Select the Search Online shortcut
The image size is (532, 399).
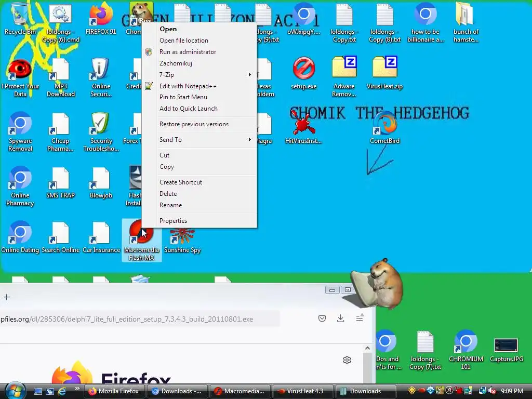tap(60, 237)
